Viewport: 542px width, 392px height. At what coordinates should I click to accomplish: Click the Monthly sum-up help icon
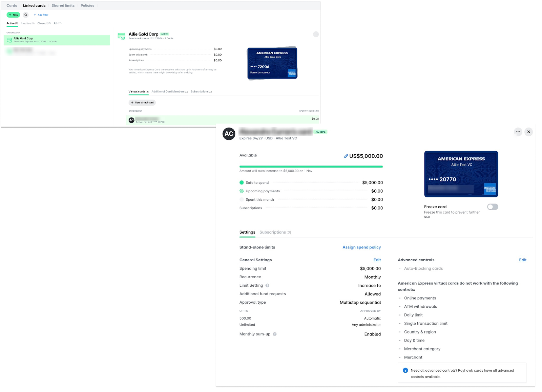[x=274, y=334]
